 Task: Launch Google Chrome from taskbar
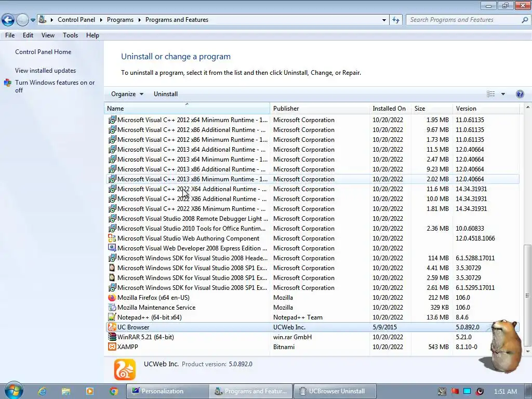pos(114,391)
